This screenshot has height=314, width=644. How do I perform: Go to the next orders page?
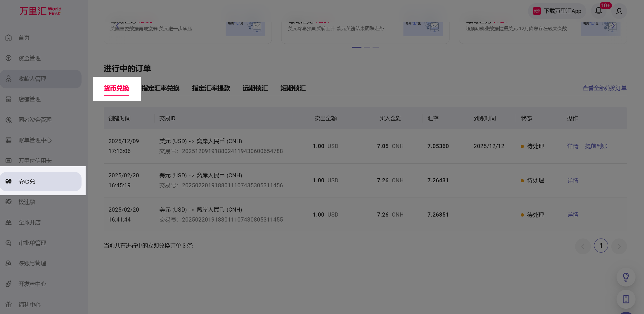point(619,246)
